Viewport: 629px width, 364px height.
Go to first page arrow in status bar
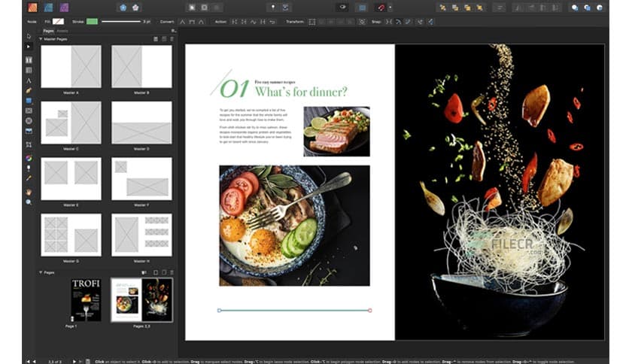28,361
